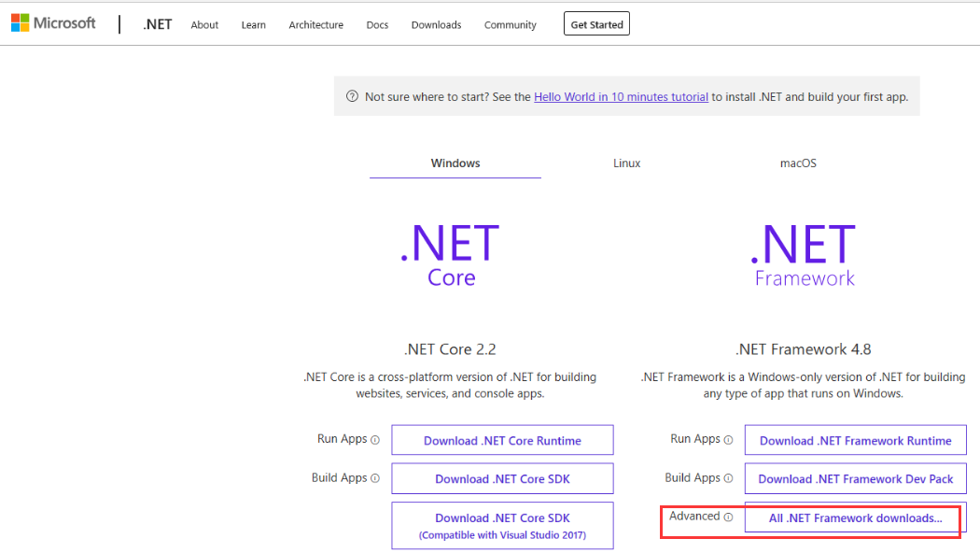The width and height of the screenshot is (980, 553).
Task: Open the Downloads menu item
Action: pyautogui.click(x=436, y=25)
